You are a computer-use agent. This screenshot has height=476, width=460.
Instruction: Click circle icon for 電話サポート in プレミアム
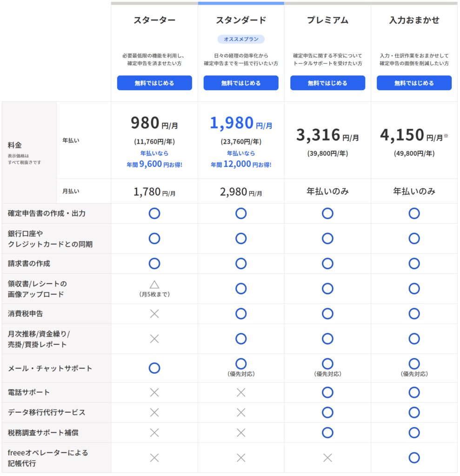(x=327, y=392)
